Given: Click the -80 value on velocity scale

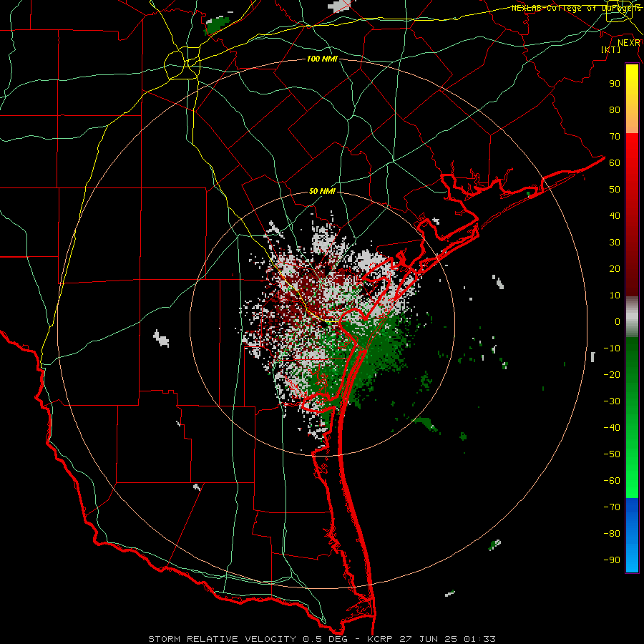Looking at the screenshot, I should pos(612,534).
